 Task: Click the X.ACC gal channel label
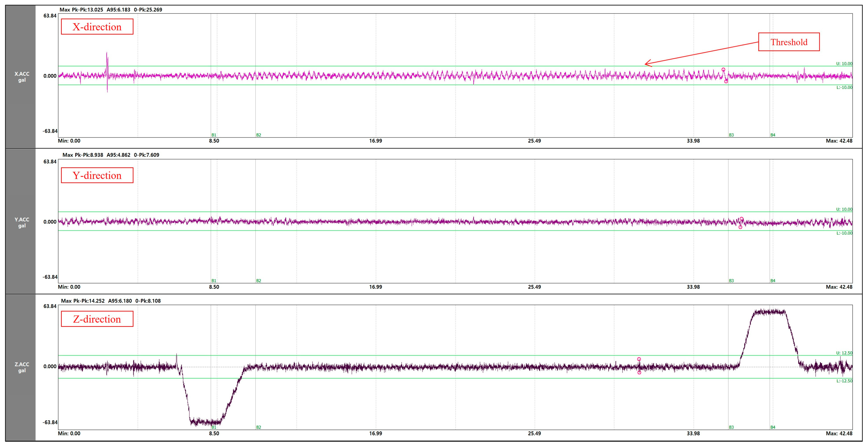(22, 77)
